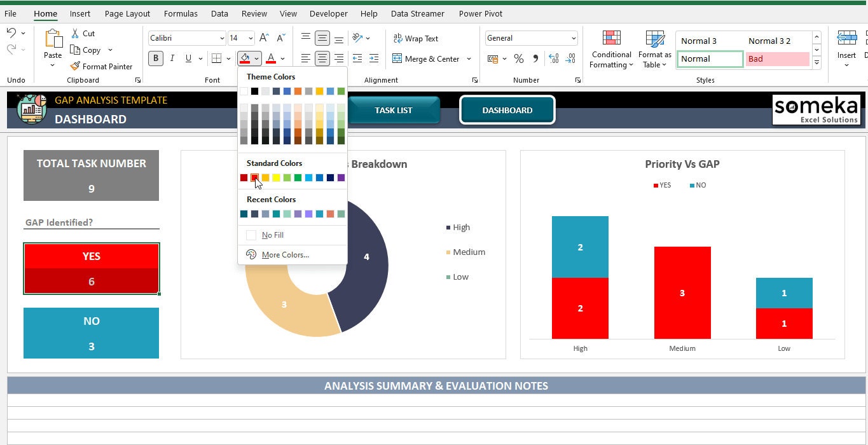The height and width of the screenshot is (445, 868).
Task: Click Decrease Decimal icon
Action: (570, 58)
